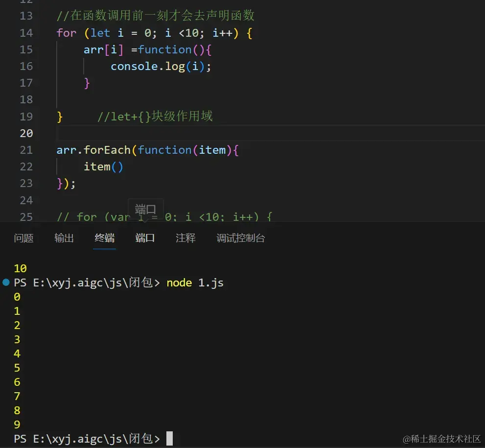The height and width of the screenshot is (448, 485).
Task: Click terminal output value '7'
Action: [17, 396]
